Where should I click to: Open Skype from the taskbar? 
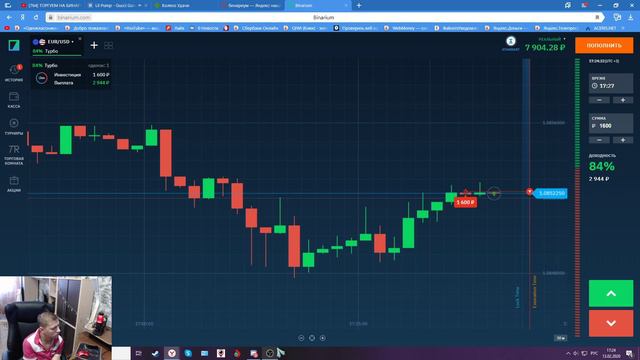coord(188,353)
